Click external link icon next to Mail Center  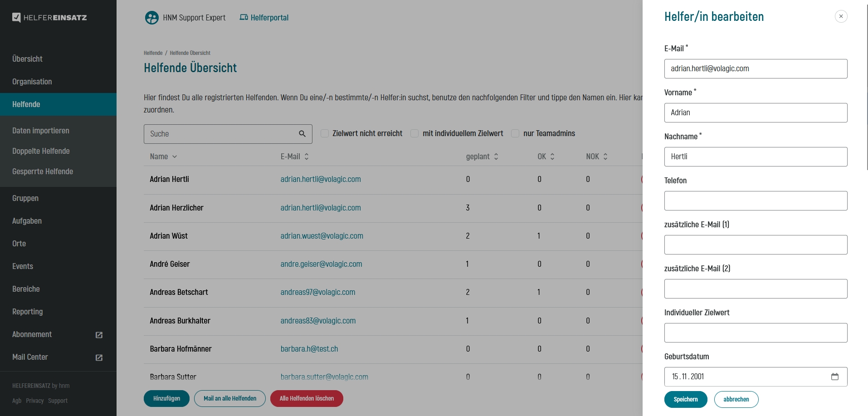click(x=99, y=357)
